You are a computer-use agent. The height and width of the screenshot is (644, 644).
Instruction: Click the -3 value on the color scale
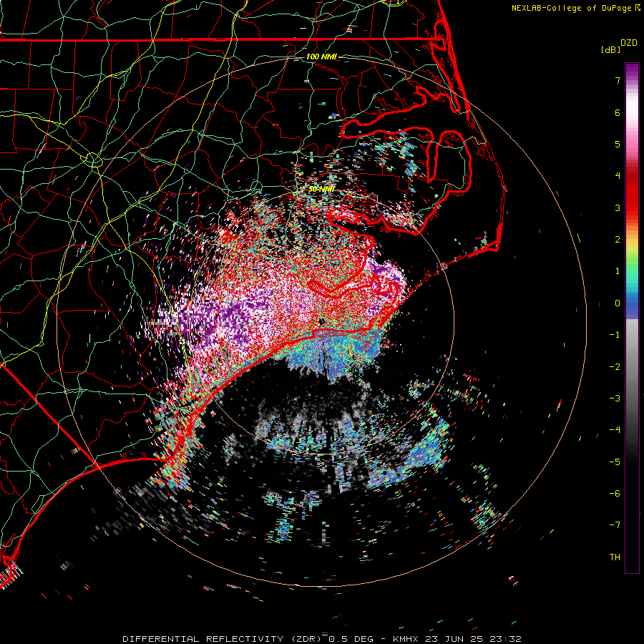[615, 399]
